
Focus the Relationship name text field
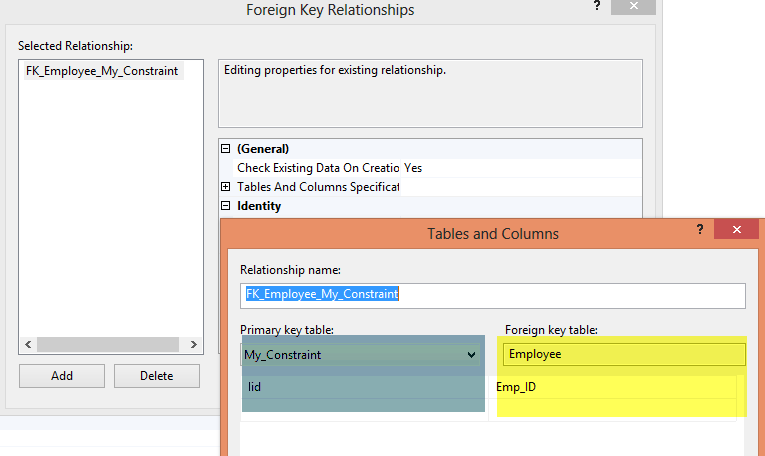(492, 295)
